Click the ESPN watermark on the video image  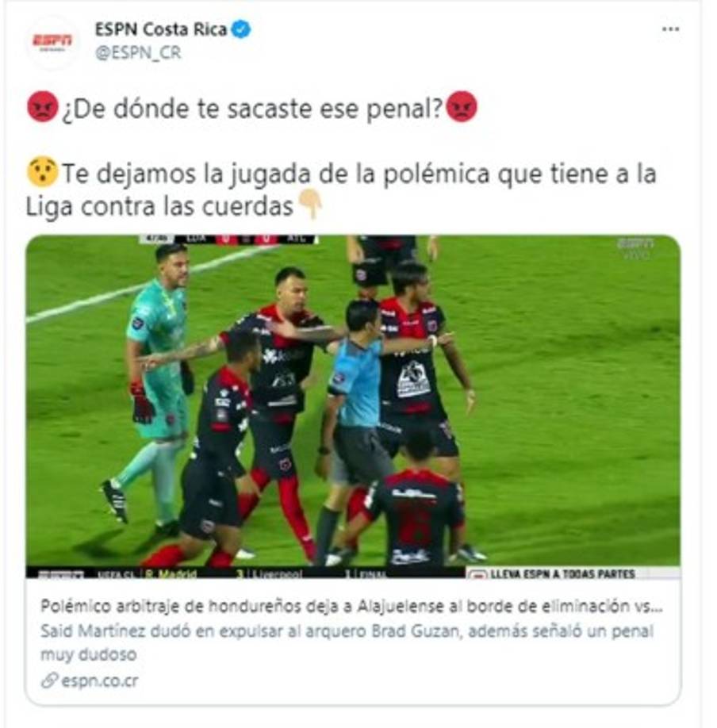click(x=635, y=246)
